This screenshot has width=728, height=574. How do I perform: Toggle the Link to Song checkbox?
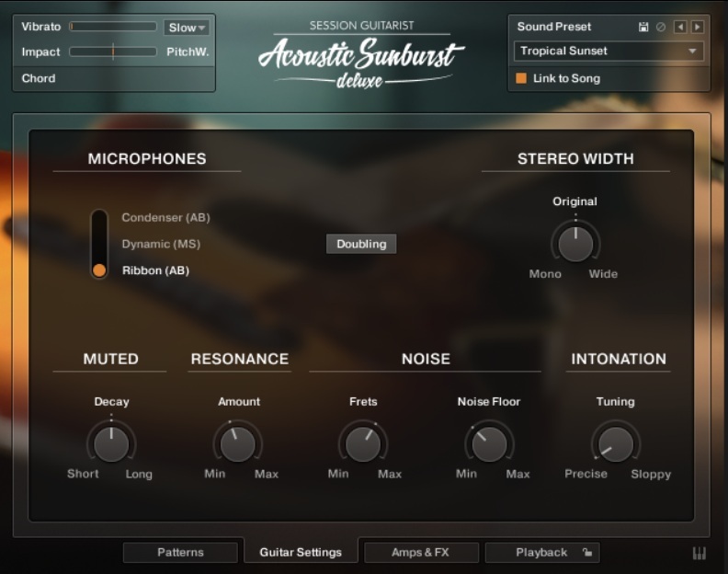coord(521,78)
